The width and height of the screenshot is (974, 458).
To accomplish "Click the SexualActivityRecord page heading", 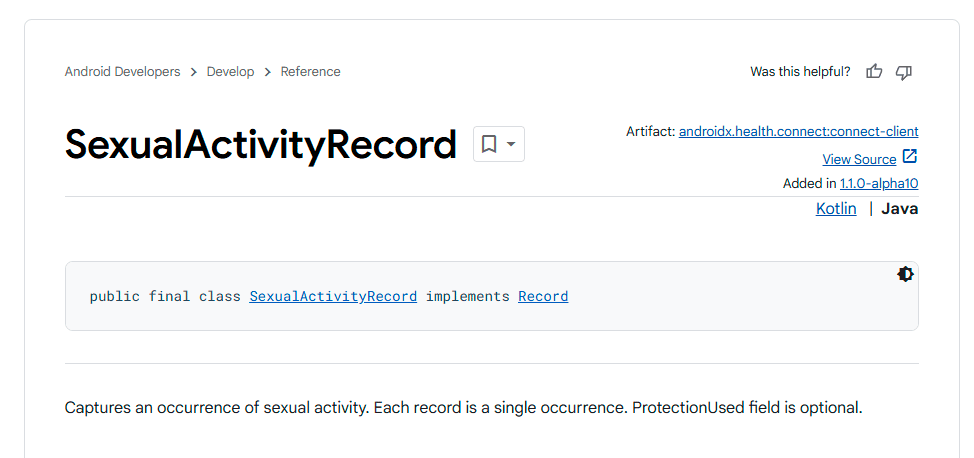I will [261, 145].
